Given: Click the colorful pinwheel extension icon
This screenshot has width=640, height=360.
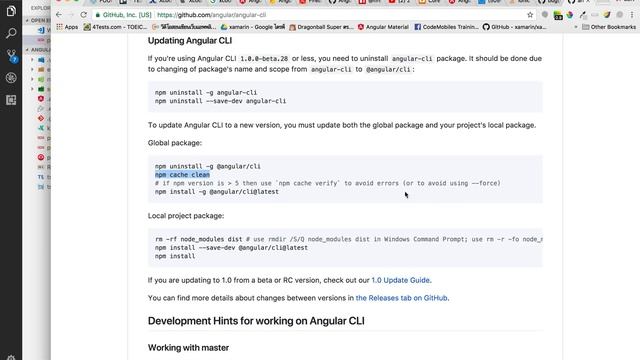Looking at the screenshot, I should tap(570, 15).
